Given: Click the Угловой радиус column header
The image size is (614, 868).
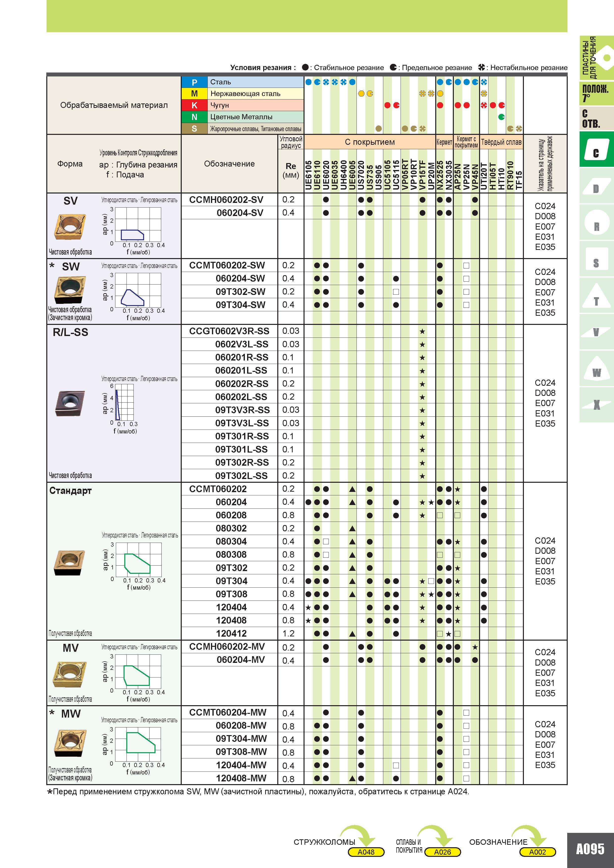Looking at the screenshot, I should [x=291, y=142].
